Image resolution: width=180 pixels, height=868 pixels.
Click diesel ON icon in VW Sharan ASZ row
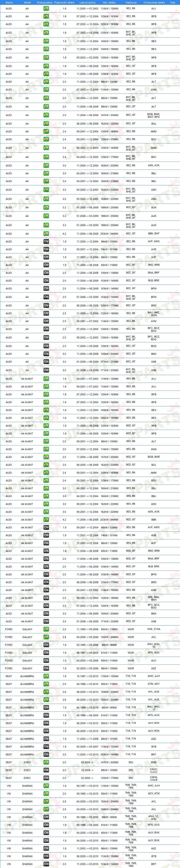(x=46, y=848)
